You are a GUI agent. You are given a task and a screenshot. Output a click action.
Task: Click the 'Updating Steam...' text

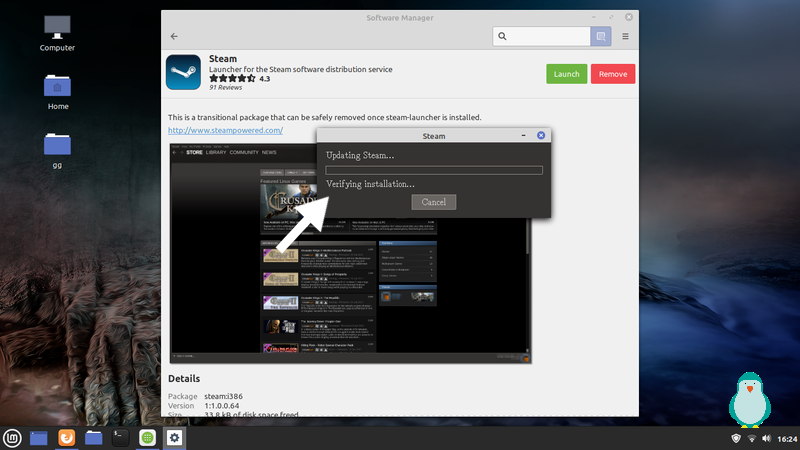click(x=360, y=155)
